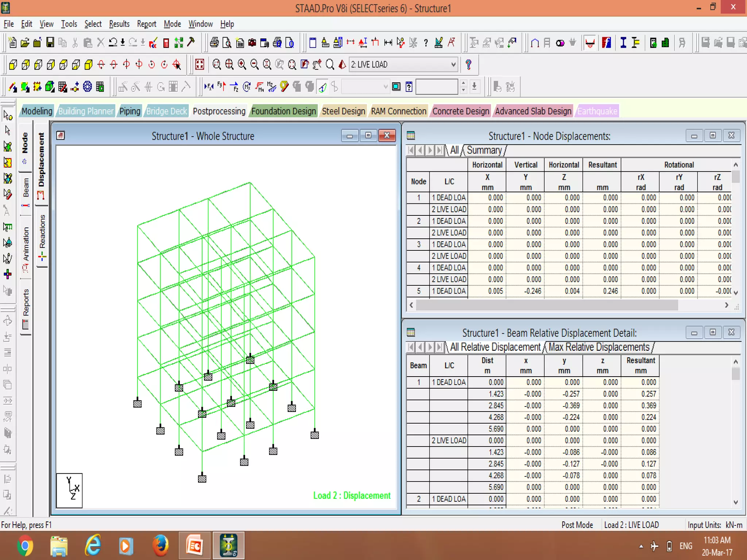Toggle the Fy shear force display

click(221, 87)
